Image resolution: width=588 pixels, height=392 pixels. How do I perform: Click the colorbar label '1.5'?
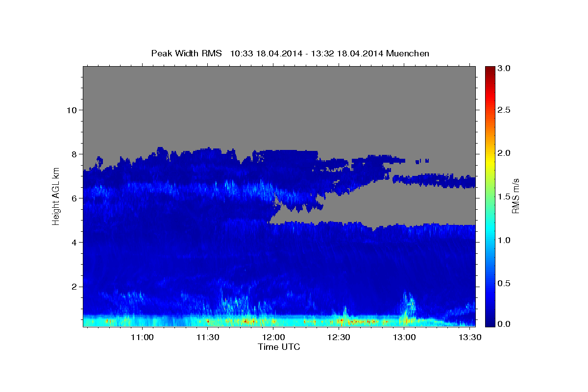(x=504, y=196)
